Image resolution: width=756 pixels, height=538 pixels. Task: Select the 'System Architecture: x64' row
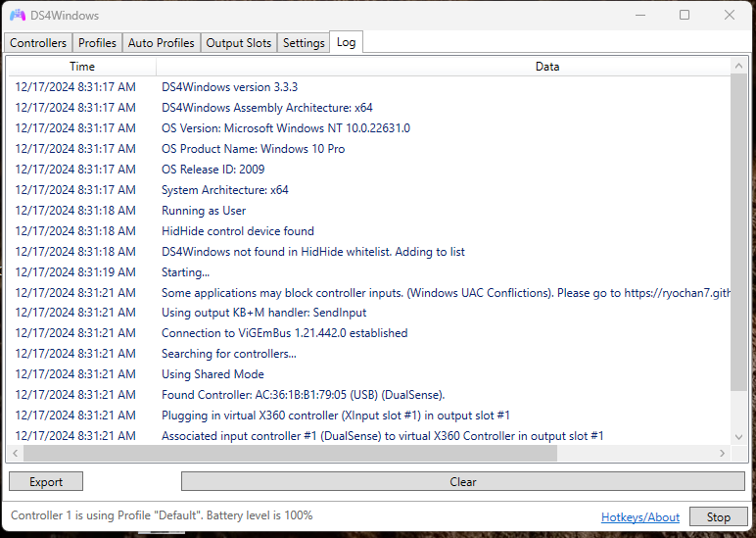(370, 190)
